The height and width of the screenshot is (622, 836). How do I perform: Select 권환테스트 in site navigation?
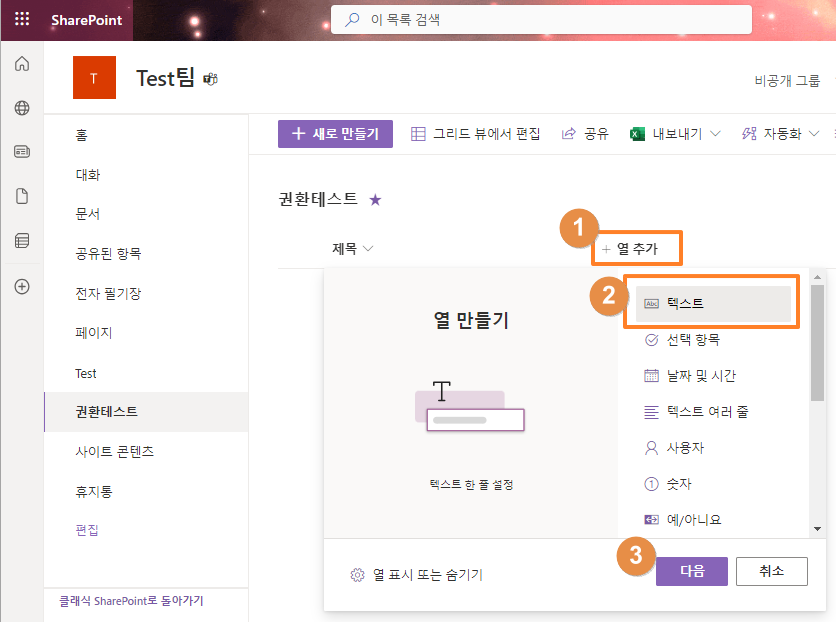point(146,411)
